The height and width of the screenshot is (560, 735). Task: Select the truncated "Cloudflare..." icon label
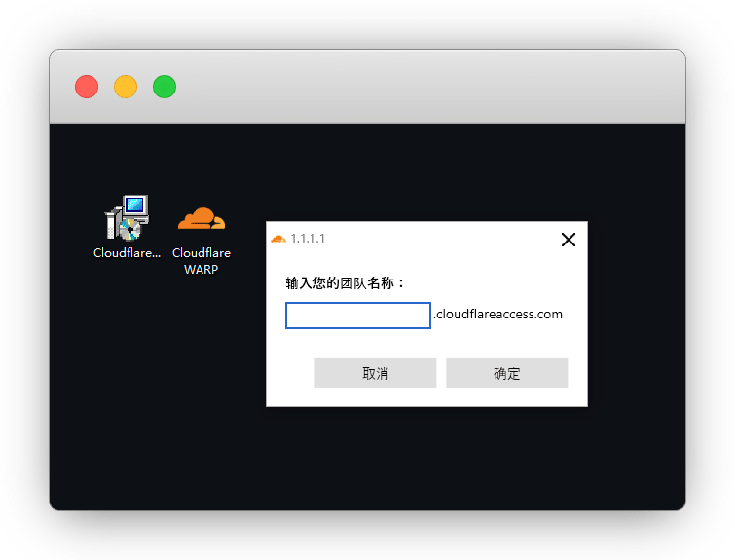coord(127,253)
